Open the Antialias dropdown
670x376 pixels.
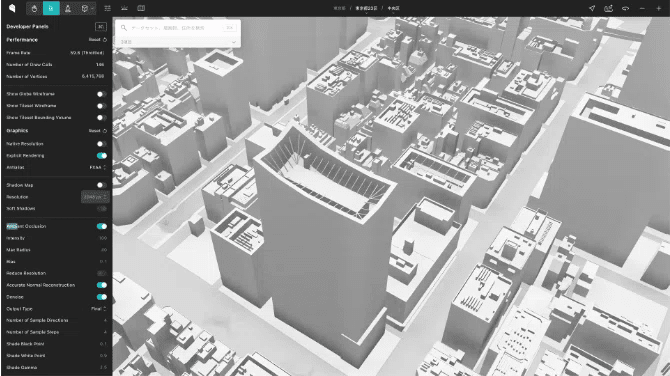(98, 167)
